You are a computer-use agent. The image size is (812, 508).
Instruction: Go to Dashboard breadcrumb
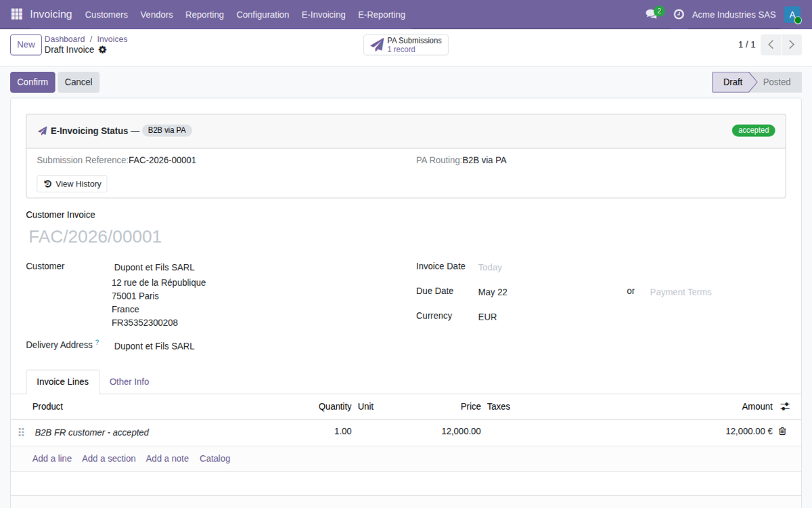tap(65, 39)
